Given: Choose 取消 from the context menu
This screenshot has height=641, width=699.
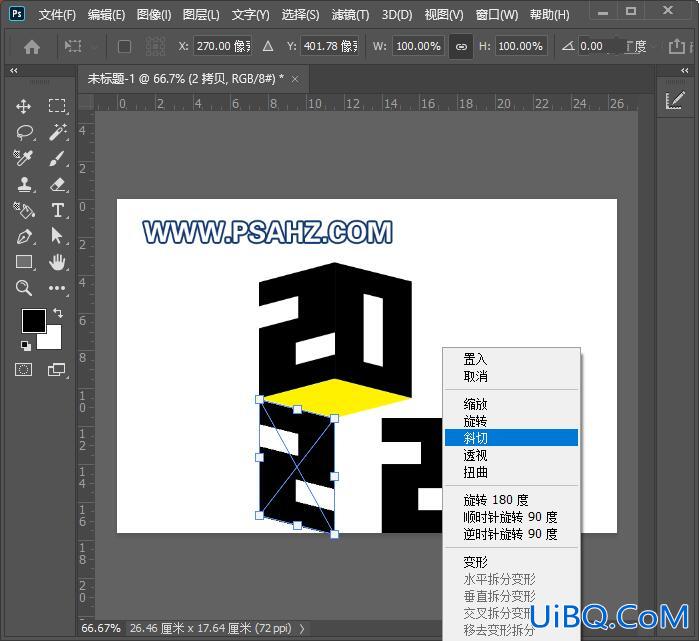Looking at the screenshot, I should tap(511, 377).
